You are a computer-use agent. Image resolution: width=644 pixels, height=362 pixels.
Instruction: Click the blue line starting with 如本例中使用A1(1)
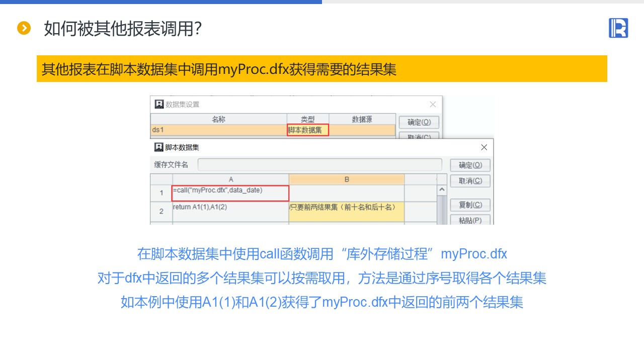[x=322, y=302]
